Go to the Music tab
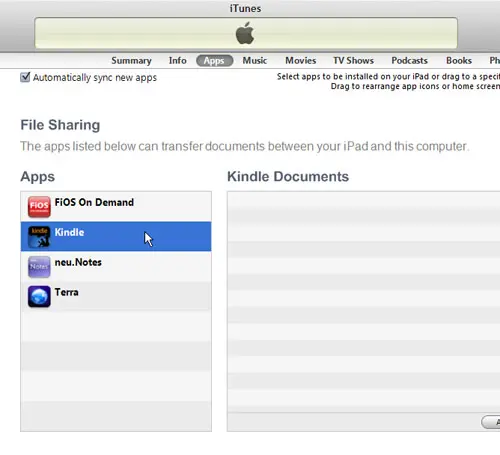 255,61
